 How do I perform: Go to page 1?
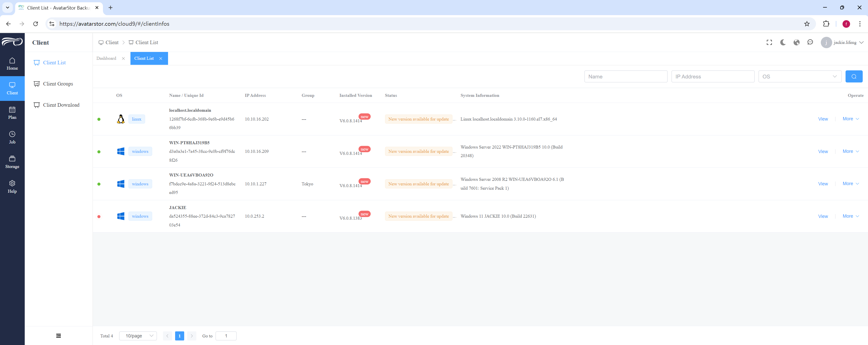point(180,336)
